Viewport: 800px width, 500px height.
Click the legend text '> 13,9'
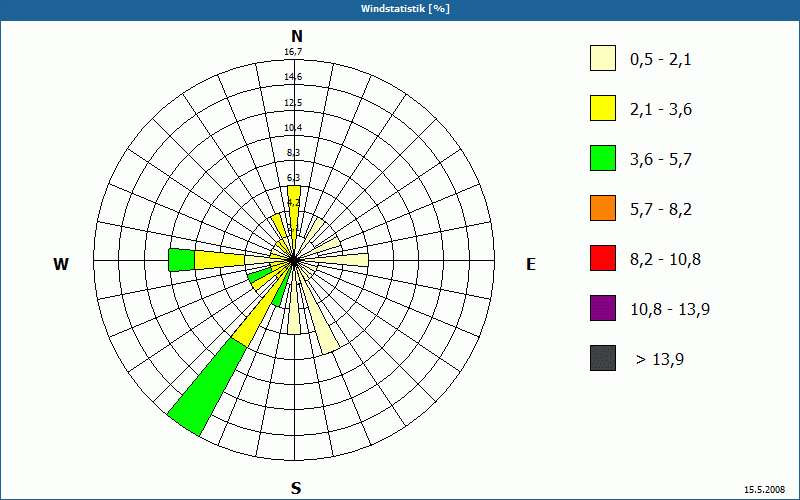[x=660, y=360]
